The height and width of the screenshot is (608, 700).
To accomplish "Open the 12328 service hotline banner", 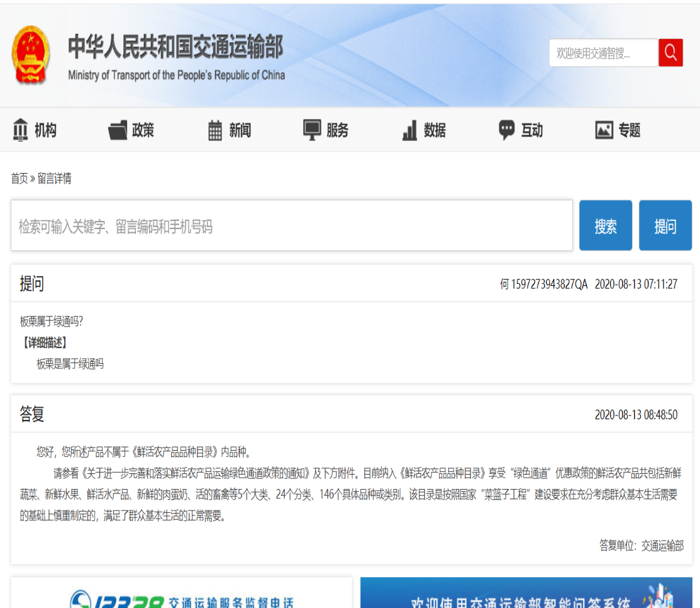I will point(181,595).
